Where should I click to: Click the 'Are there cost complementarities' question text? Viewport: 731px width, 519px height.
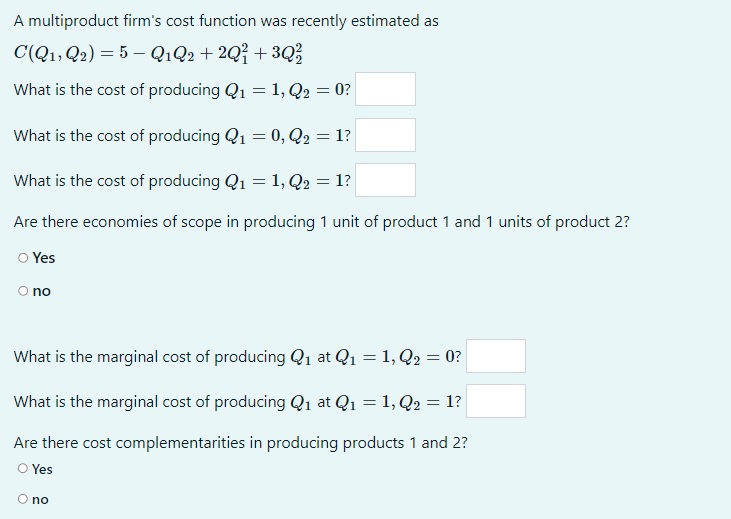(241, 443)
